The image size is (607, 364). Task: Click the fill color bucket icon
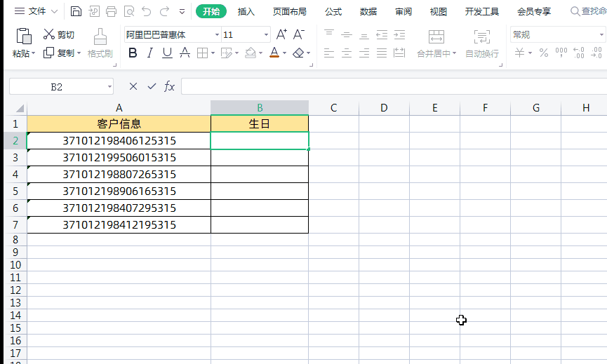[251, 53]
